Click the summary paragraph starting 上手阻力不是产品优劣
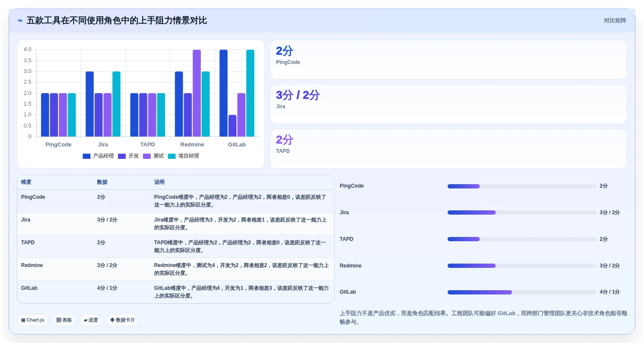Screen dimensions: 644x343 [483, 318]
